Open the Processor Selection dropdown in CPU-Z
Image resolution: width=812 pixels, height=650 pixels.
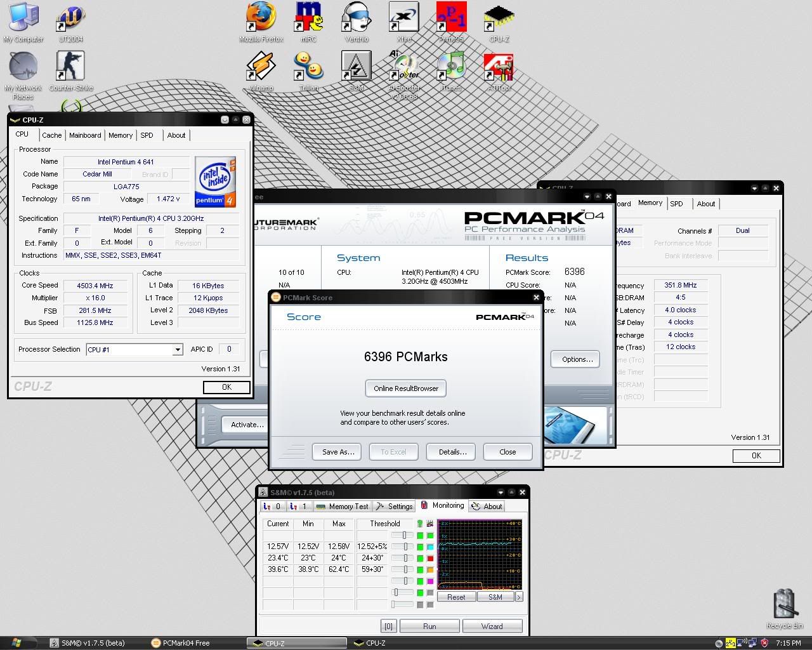(178, 350)
